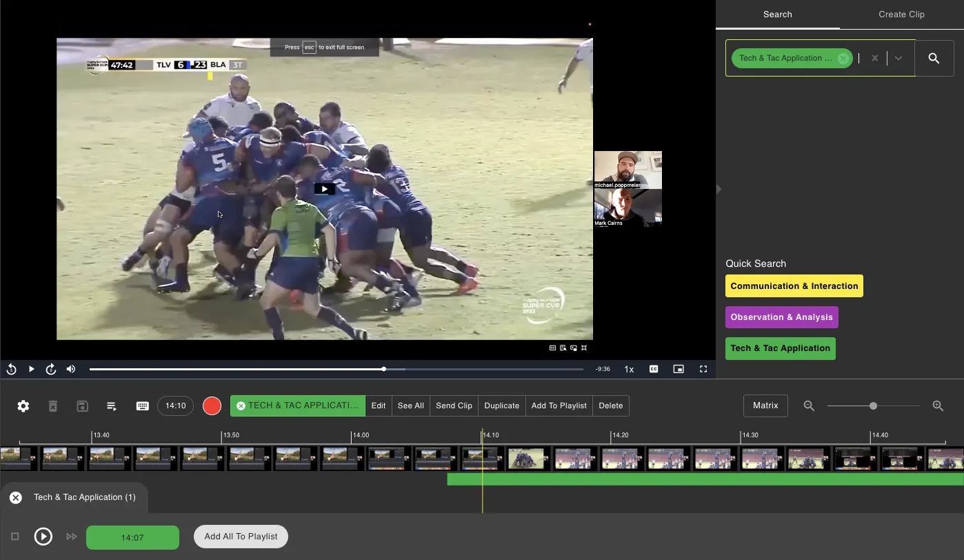This screenshot has width=964, height=560.
Task: Click the save disk icon
Action: tap(82, 406)
